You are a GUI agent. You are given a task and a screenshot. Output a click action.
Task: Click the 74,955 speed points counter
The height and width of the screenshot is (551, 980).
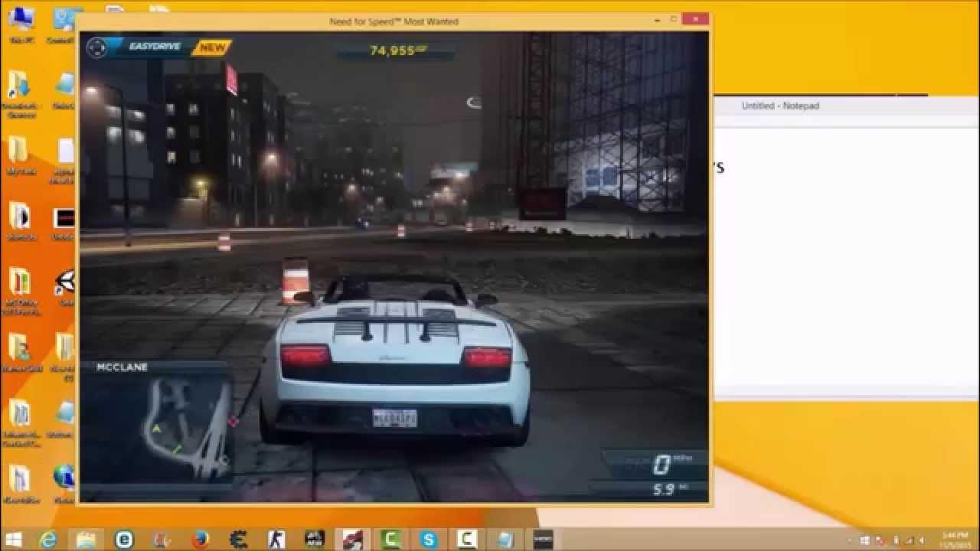pyautogui.click(x=397, y=51)
